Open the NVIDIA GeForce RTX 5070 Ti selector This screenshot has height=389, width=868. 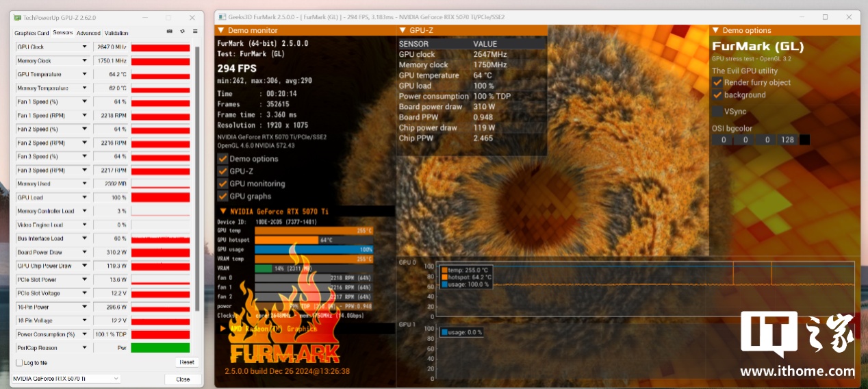tap(66, 379)
